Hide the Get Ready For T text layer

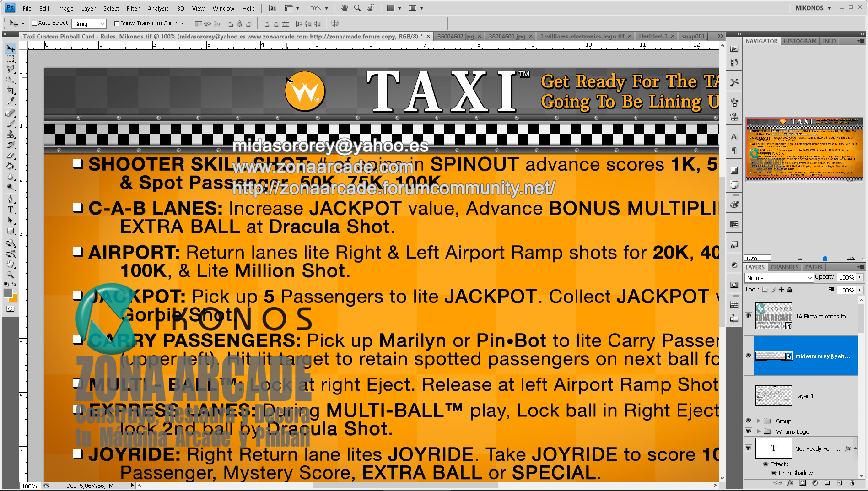[748, 448]
